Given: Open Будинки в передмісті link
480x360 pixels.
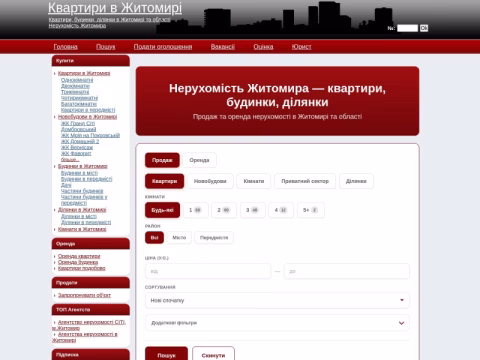Looking at the screenshot, I should pos(87,179).
